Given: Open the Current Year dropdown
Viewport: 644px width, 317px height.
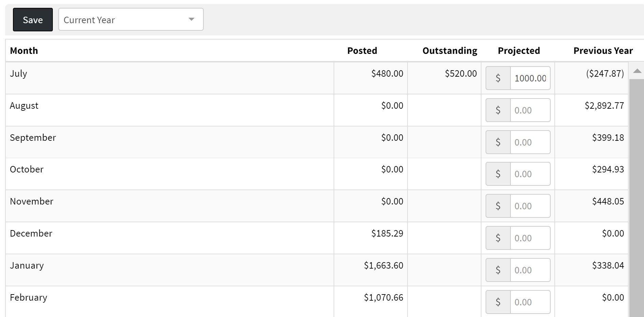Looking at the screenshot, I should [x=131, y=19].
